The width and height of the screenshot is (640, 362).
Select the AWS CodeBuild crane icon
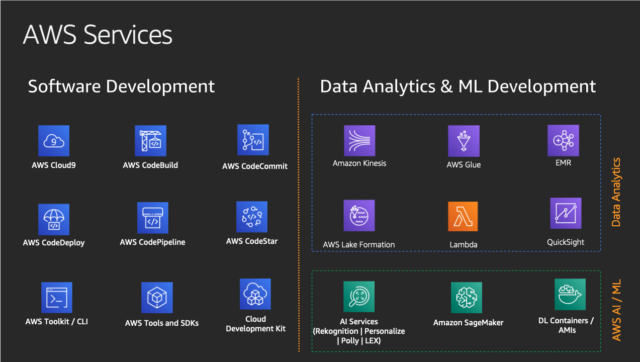[151, 141]
